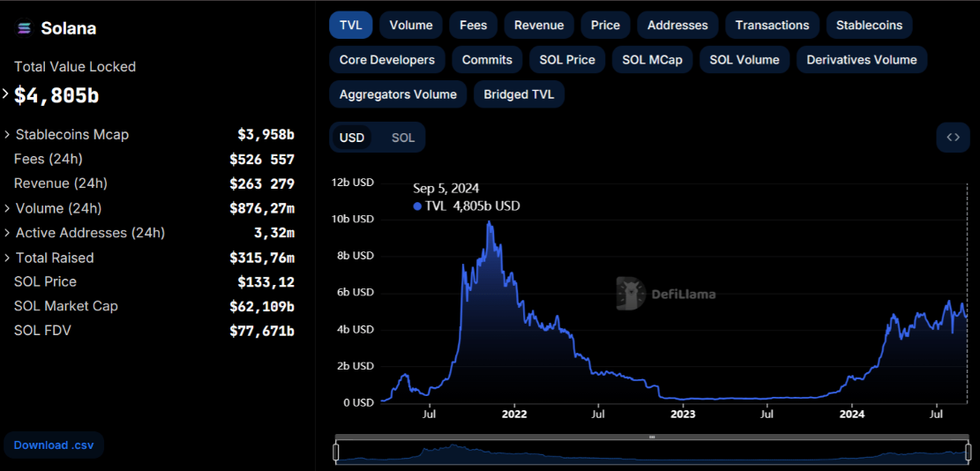Expand Active Addresses (24h) details
The width and height of the screenshot is (980, 471).
click(x=7, y=232)
